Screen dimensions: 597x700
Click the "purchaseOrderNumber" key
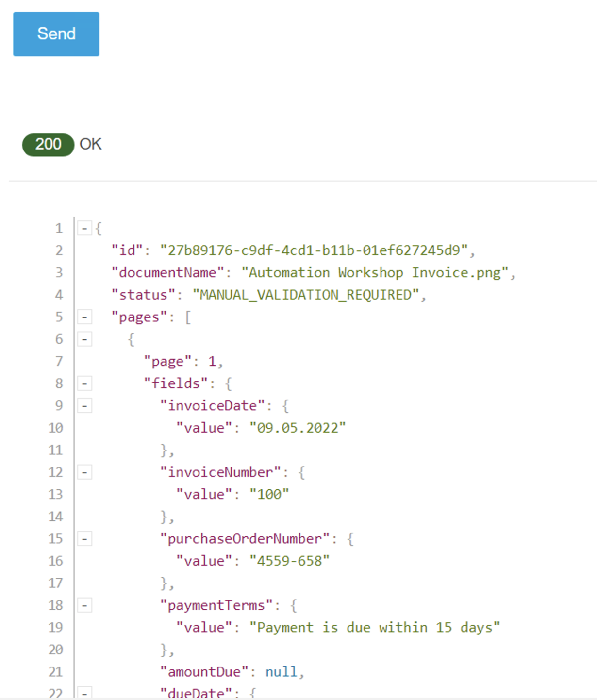245,538
